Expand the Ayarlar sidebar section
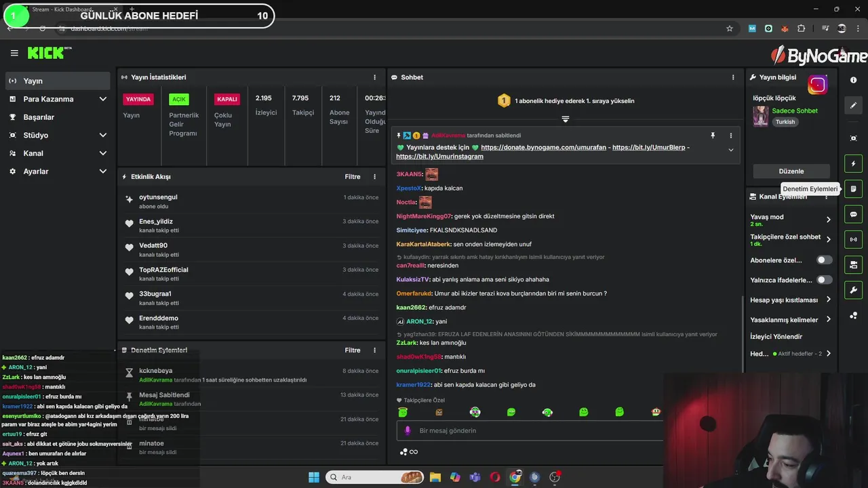Screen dimensions: 868x488 click(x=58, y=171)
